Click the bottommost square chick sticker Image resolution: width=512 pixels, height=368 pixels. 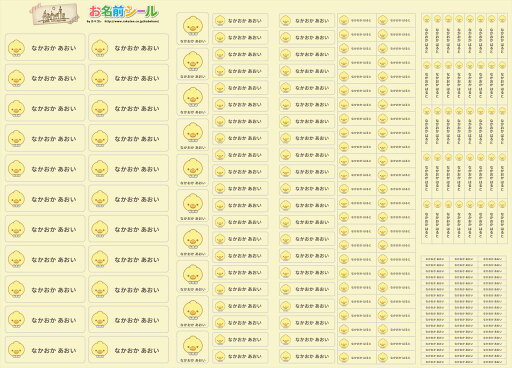pos(192,347)
